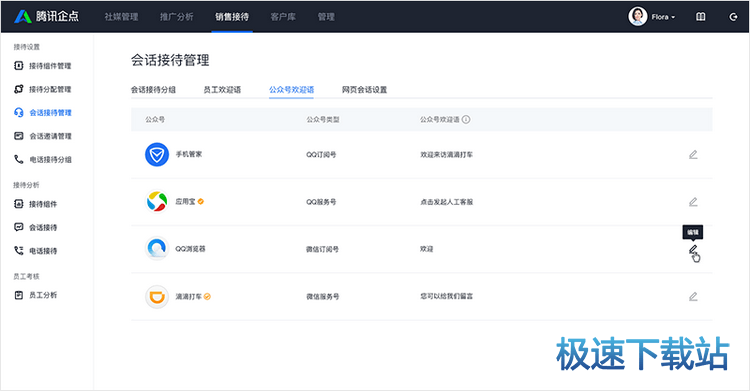Click the 接待组件管理 sidebar icon
This screenshot has height=391, width=750.
click(19, 66)
